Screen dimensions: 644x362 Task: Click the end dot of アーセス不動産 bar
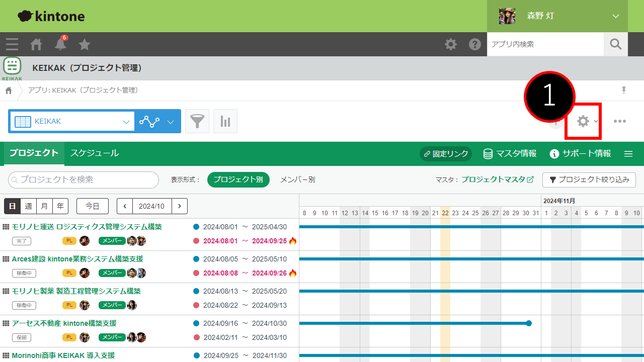[529, 323]
